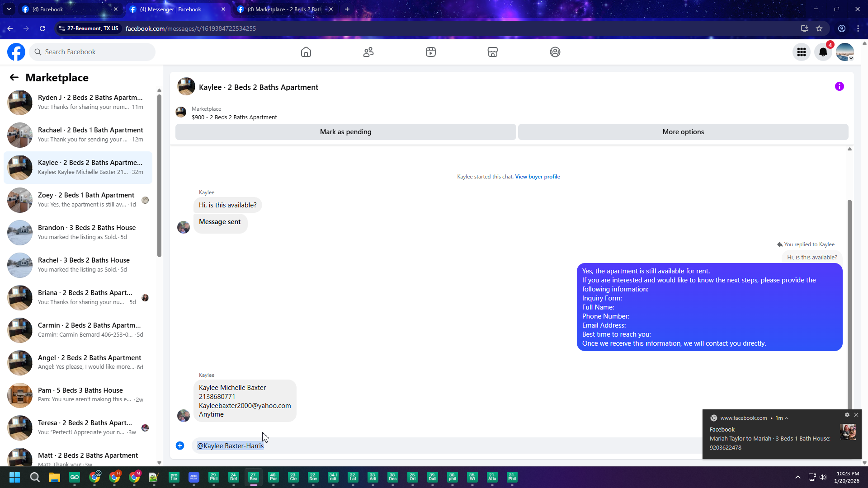The image size is (868, 488).
Task: Open the tab search dropdown
Action: click(x=9, y=9)
